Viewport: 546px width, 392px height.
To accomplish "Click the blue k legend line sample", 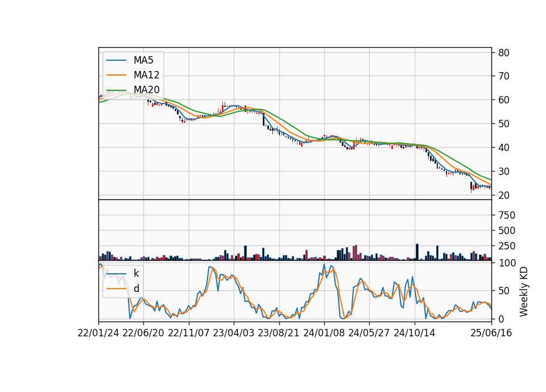I will coord(116,273).
